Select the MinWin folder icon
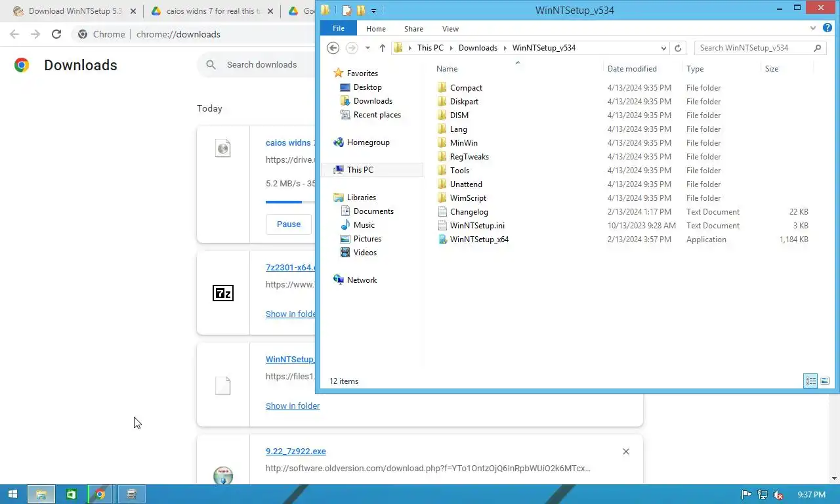Image resolution: width=840 pixels, height=504 pixels. (442, 143)
